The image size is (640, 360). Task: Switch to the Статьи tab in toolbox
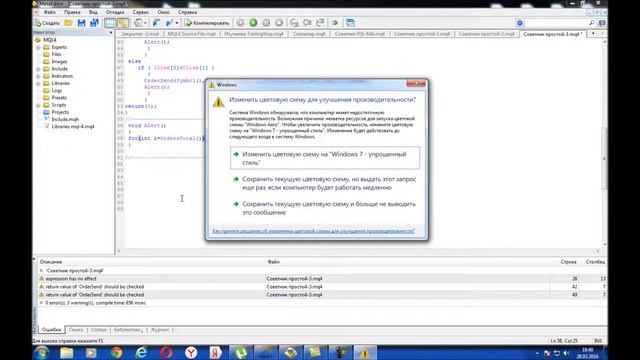(98, 330)
